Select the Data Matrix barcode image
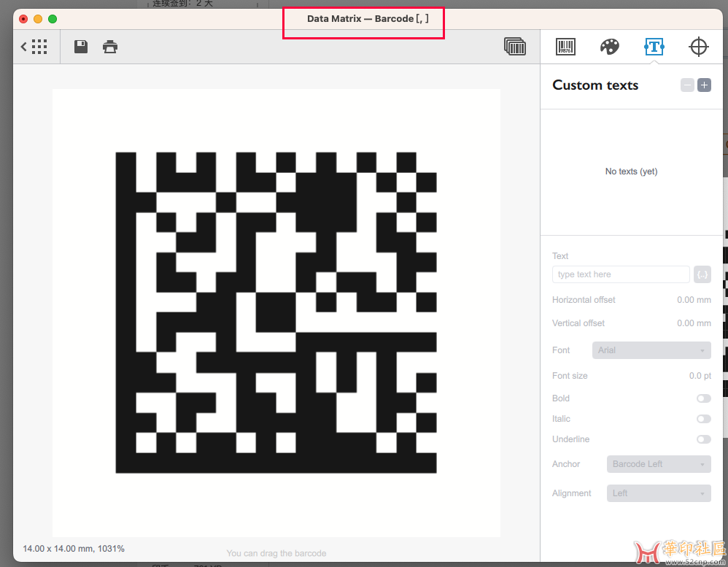 (276, 312)
